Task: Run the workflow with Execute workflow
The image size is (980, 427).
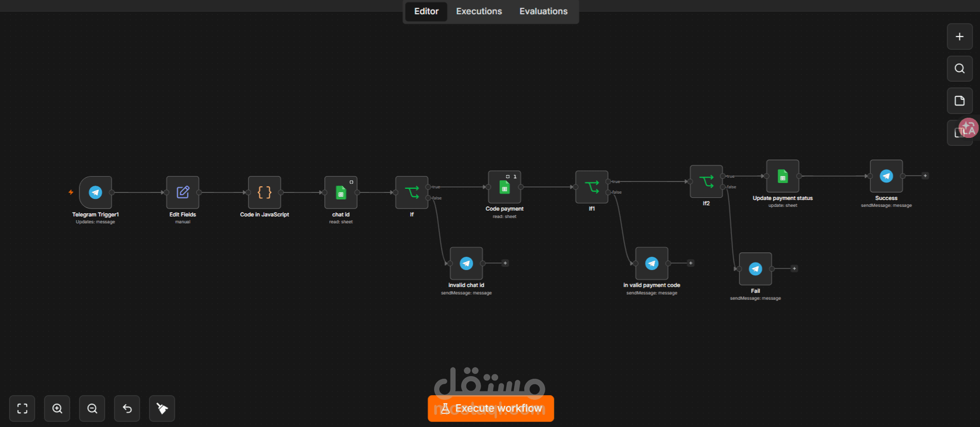Action: click(491, 408)
